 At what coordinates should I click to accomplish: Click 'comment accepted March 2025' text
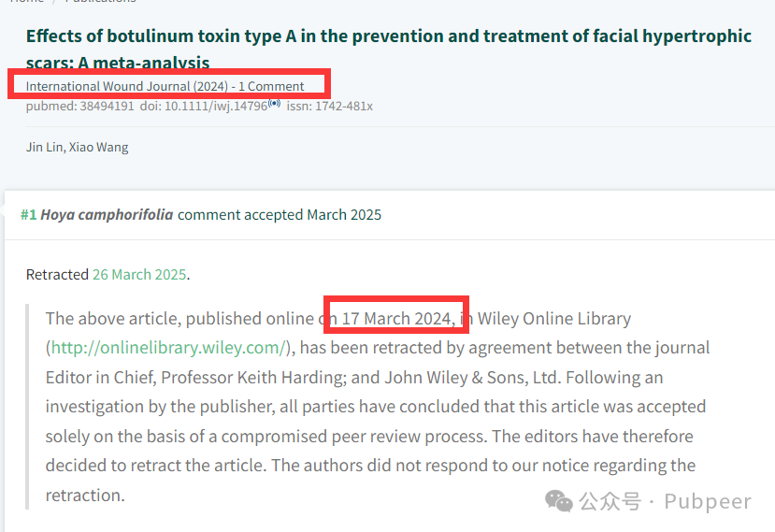280,215
